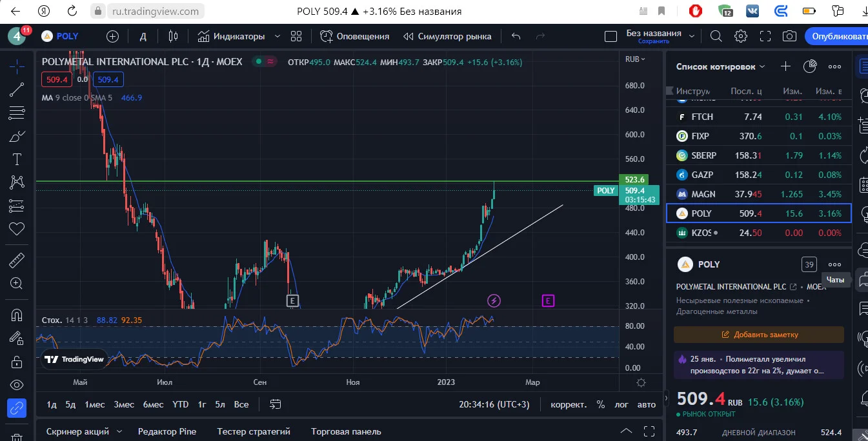This screenshot has width=868, height=441.
Task: Select the crosshair cursor tool
Action: coord(17,66)
